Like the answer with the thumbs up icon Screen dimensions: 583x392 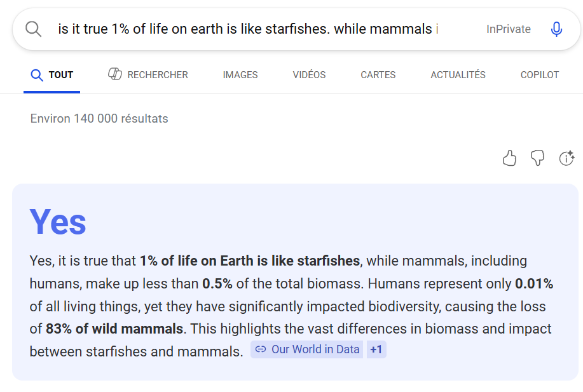click(509, 158)
